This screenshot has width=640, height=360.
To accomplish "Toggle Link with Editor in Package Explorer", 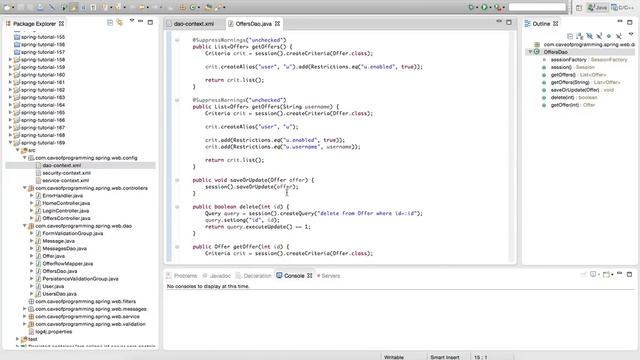I will [x=120, y=22].
